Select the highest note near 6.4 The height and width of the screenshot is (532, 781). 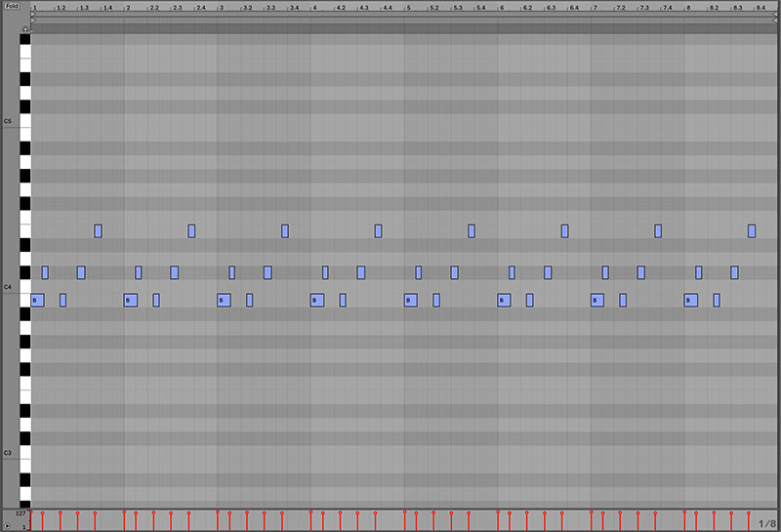click(565, 230)
